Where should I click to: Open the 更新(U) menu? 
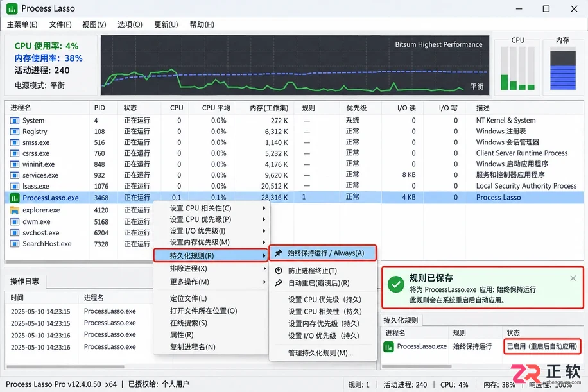[166, 24]
